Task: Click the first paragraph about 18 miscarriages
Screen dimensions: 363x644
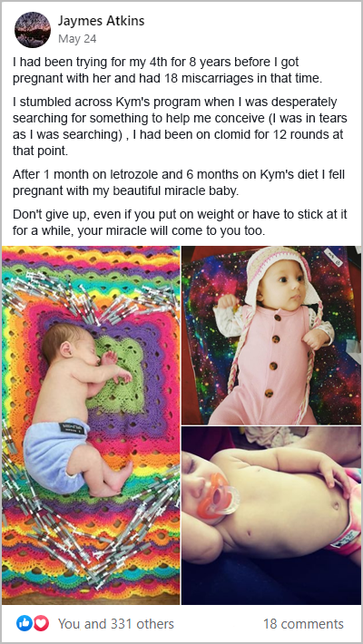Action: pos(167,70)
